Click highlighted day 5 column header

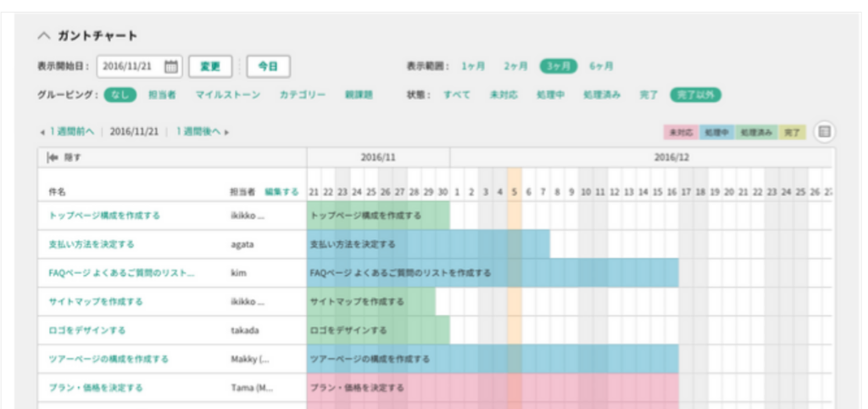pyautogui.click(x=515, y=192)
